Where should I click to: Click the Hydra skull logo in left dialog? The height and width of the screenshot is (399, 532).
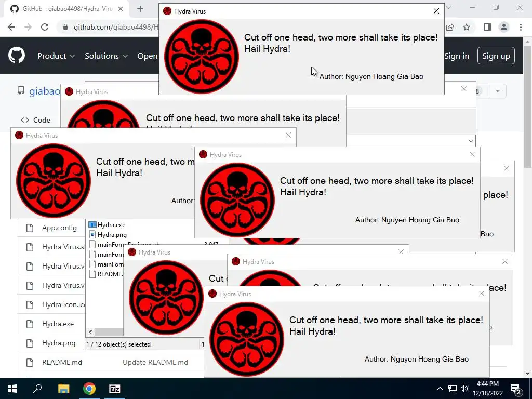pos(54,180)
